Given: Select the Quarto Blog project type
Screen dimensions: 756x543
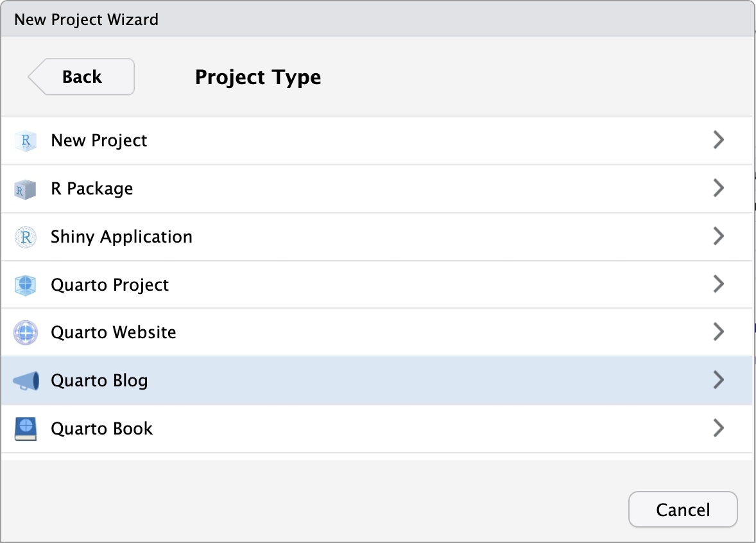Looking at the screenshot, I should [99, 381].
